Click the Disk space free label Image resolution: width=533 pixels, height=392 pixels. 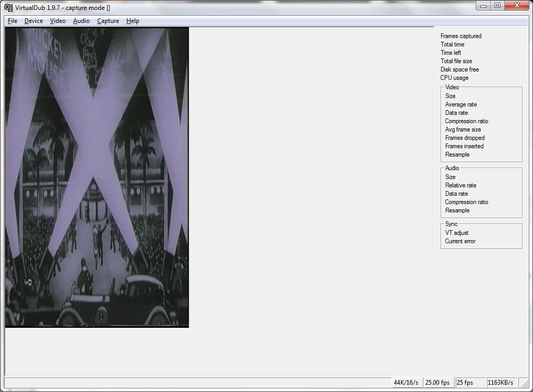click(459, 69)
